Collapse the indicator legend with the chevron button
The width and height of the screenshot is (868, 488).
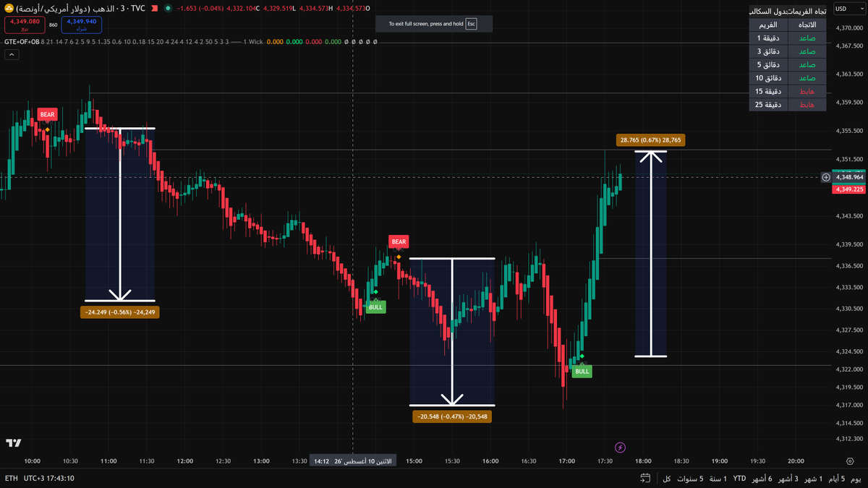12,54
